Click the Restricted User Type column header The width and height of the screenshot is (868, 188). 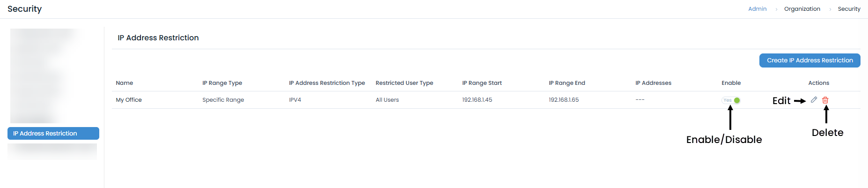tap(404, 83)
